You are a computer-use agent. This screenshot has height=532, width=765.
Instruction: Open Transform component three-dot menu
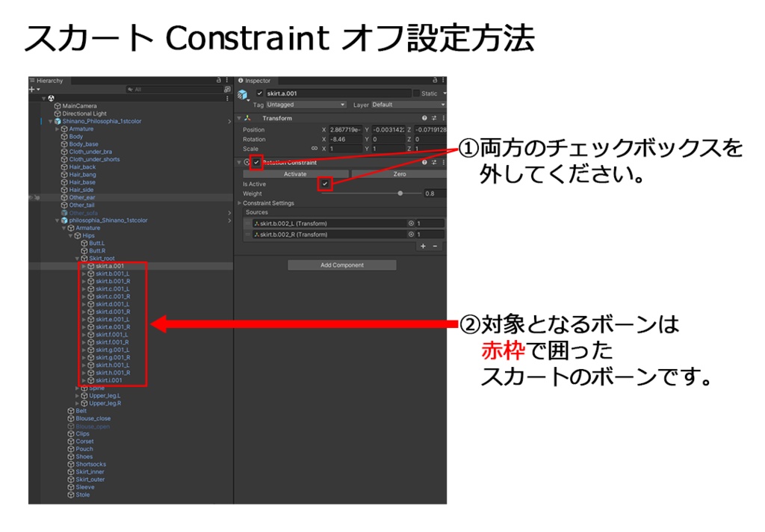[443, 118]
